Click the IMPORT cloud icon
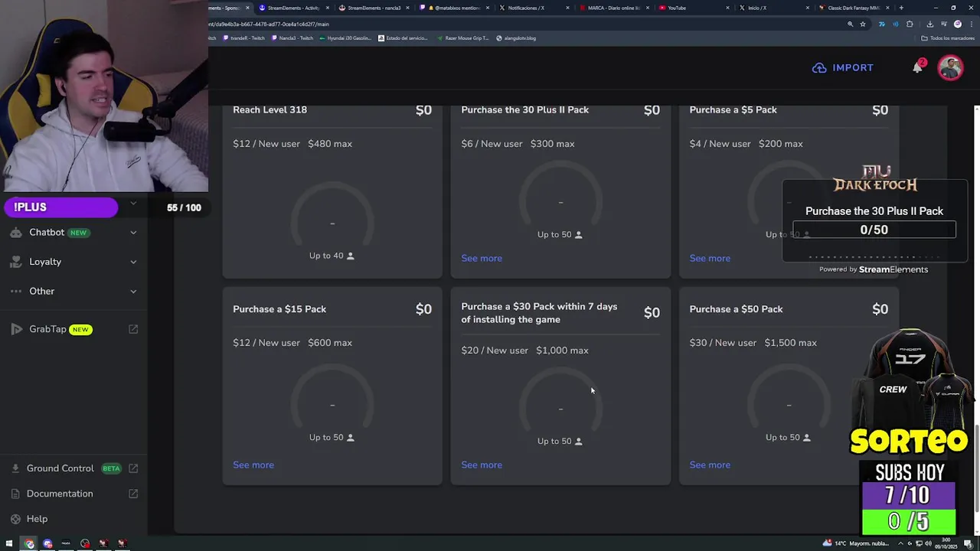The image size is (980, 551). click(x=819, y=68)
